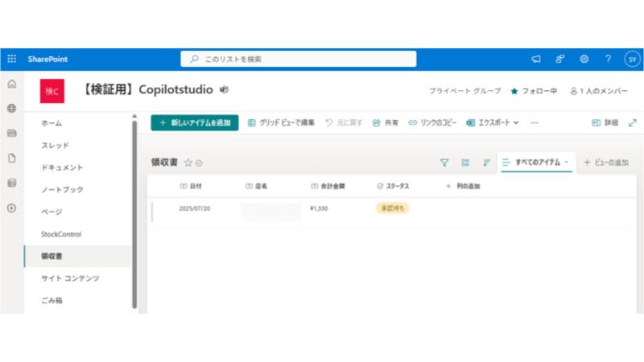644x362 pixels.
Task: Click the ¥1,330 amount cell
Action: 319,208
